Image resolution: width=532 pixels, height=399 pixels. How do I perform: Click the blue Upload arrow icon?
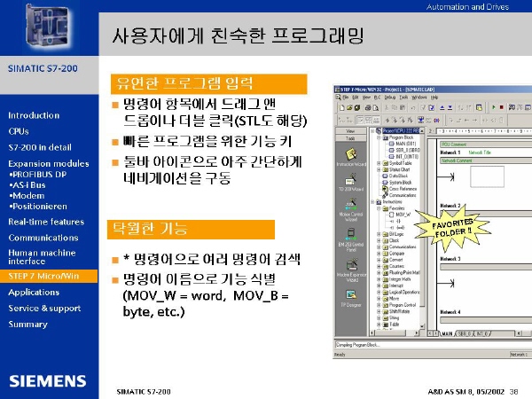[442, 108]
